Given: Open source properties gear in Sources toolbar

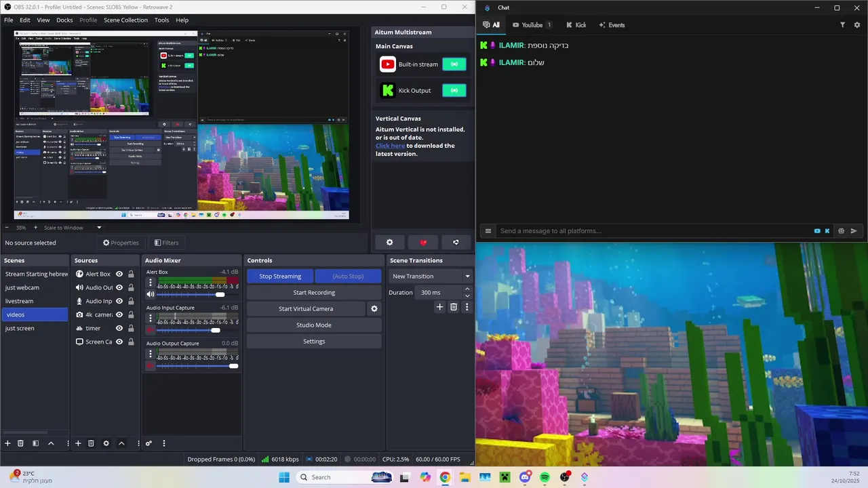Looking at the screenshot, I should tap(106, 443).
